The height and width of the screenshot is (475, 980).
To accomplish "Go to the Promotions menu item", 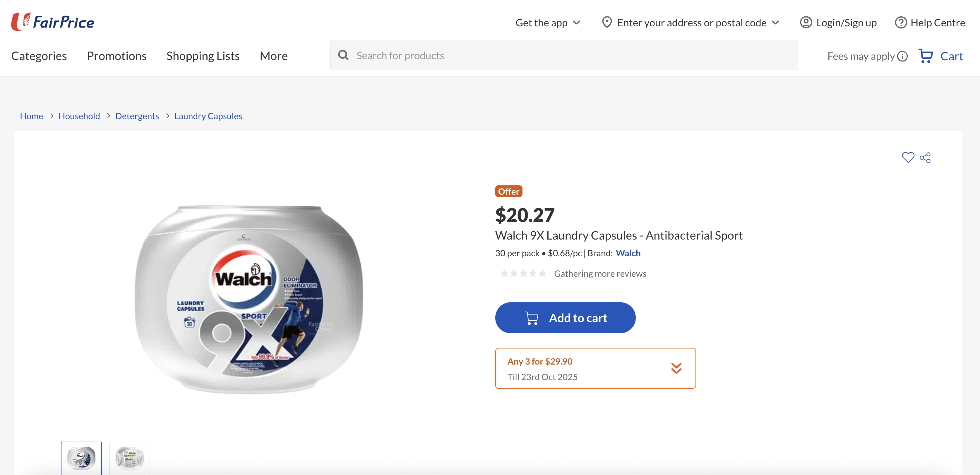I will [x=116, y=56].
